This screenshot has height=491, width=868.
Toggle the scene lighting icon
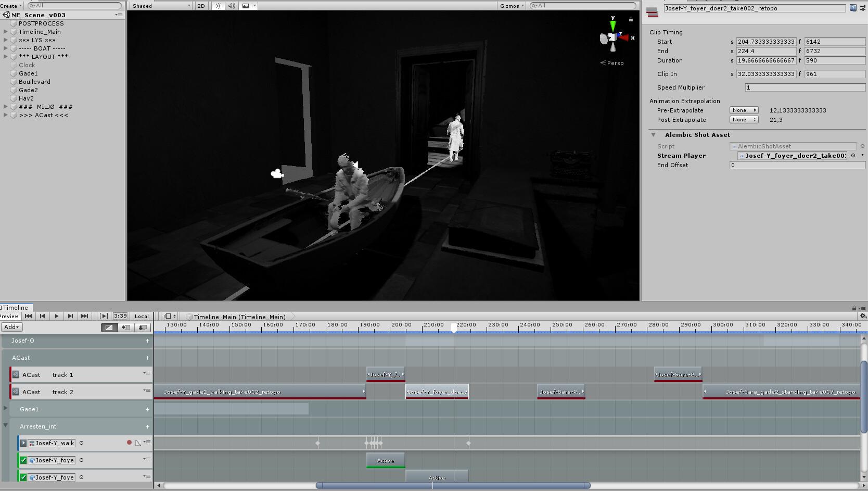[x=218, y=6]
